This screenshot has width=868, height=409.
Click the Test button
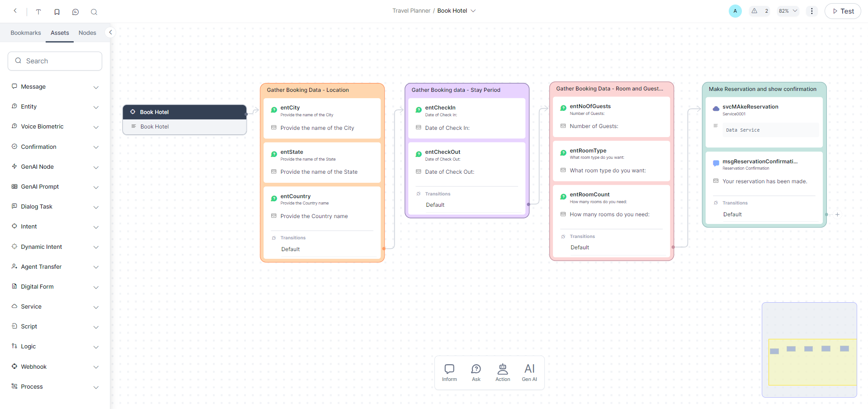pos(843,11)
